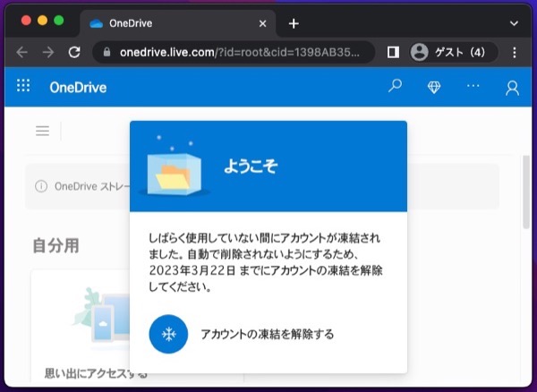The image size is (537, 392).
Task: Click the lock site info icon
Action: click(107, 53)
